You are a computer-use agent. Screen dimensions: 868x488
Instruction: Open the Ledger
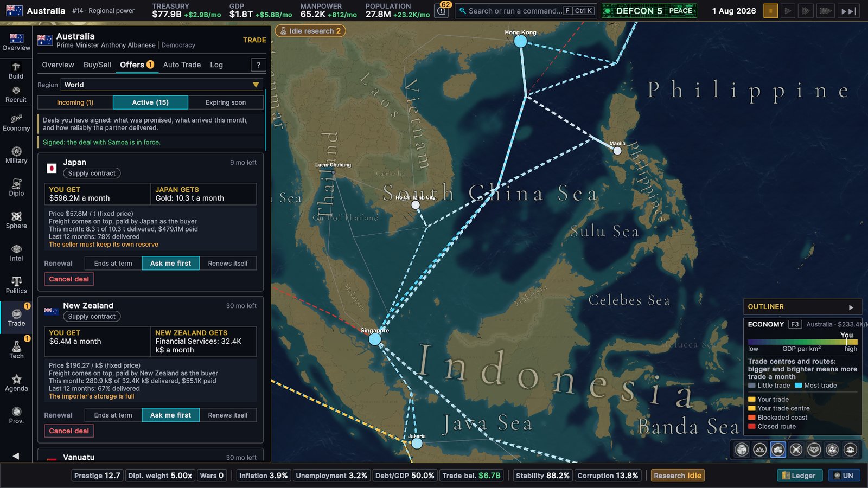coord(800,476)
